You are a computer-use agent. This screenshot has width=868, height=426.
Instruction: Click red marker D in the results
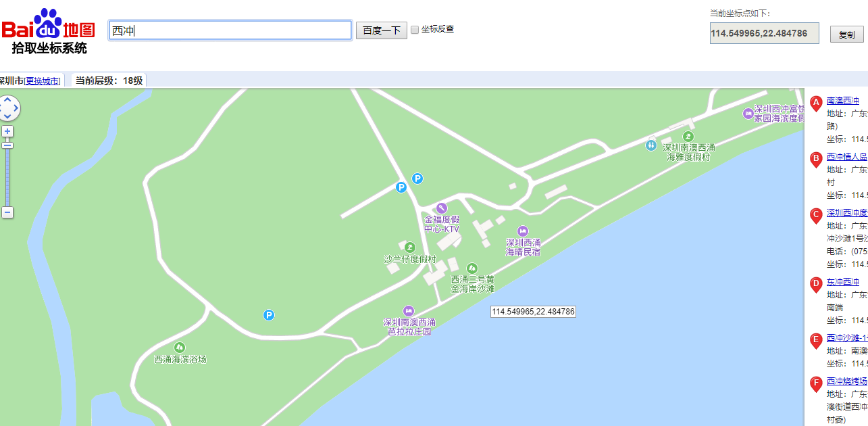pos(816,285)
